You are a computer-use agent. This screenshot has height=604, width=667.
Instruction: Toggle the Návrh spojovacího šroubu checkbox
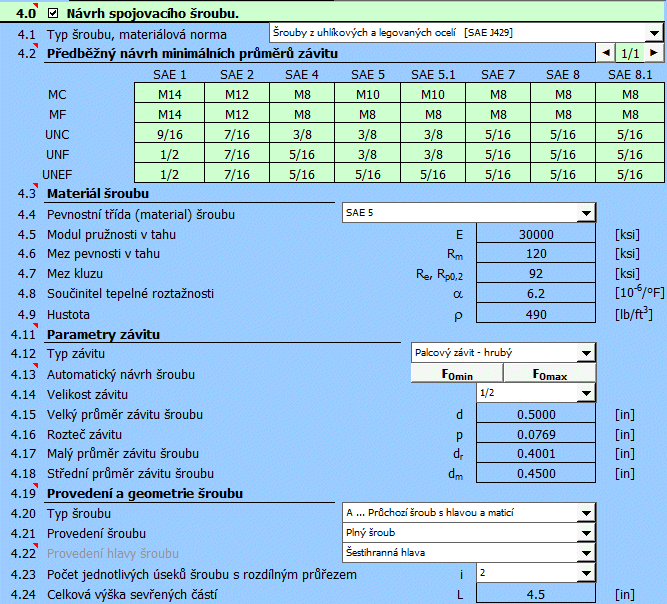point(54,13)
